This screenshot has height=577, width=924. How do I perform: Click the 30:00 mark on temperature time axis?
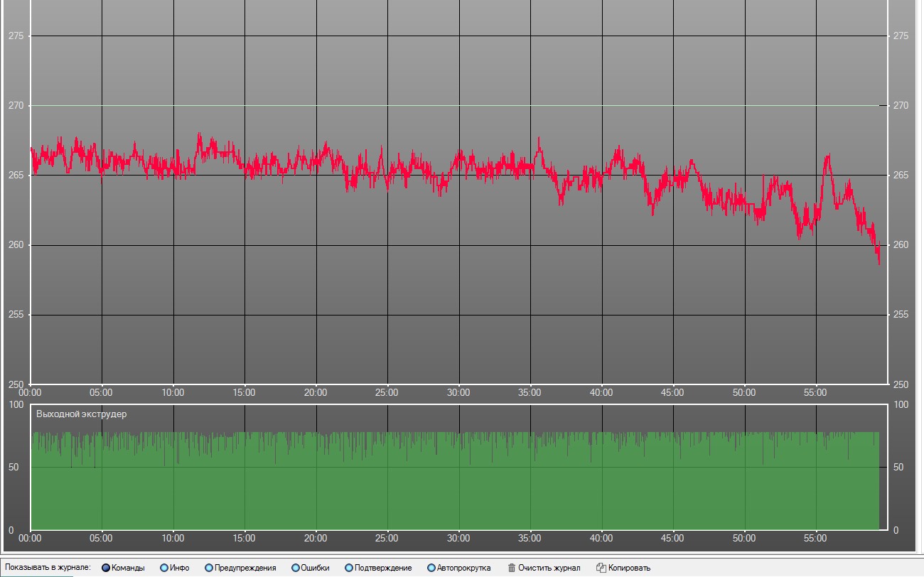coord(458,392)
